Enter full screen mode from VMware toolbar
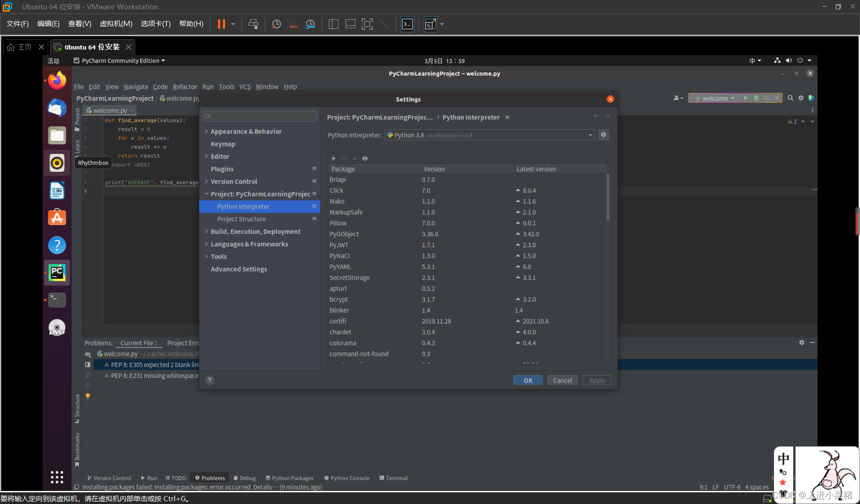This screenshot has width=860, height=504. (367, 24)
